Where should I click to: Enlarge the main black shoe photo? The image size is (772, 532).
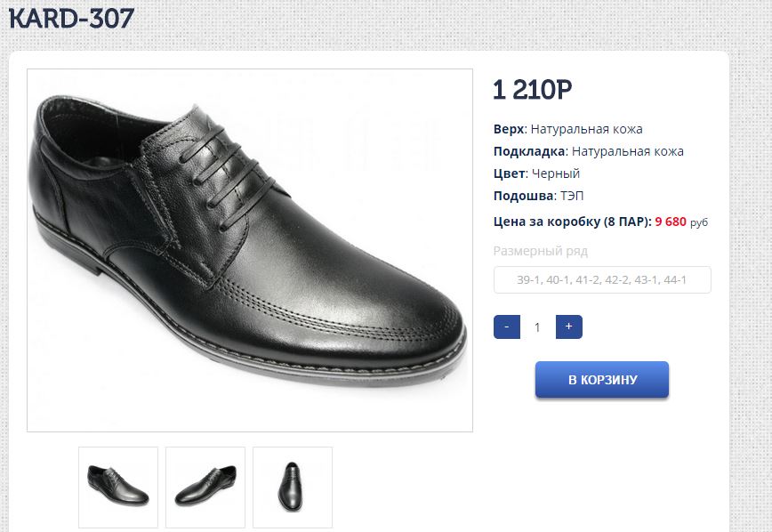click(x=250, y=250)
